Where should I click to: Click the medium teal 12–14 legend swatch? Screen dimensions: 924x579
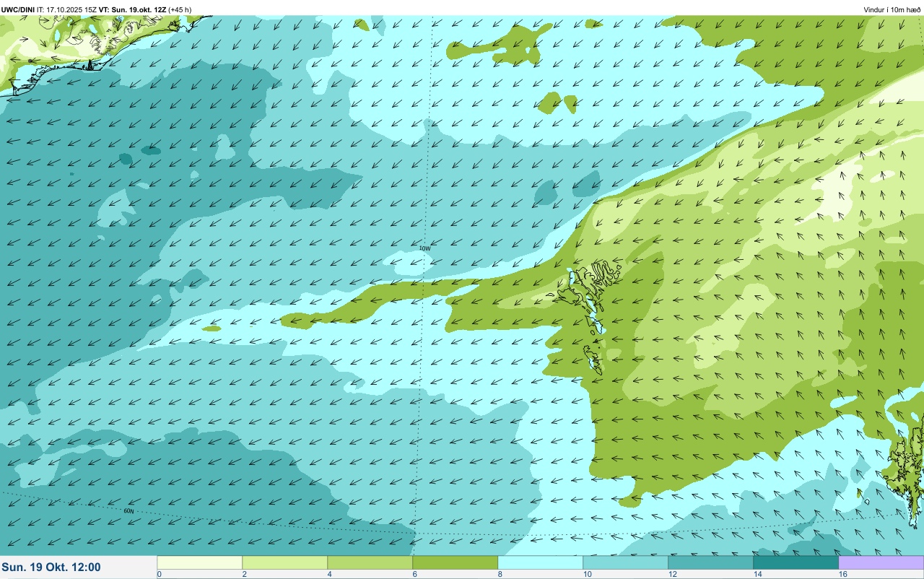(x=711, y=562)
